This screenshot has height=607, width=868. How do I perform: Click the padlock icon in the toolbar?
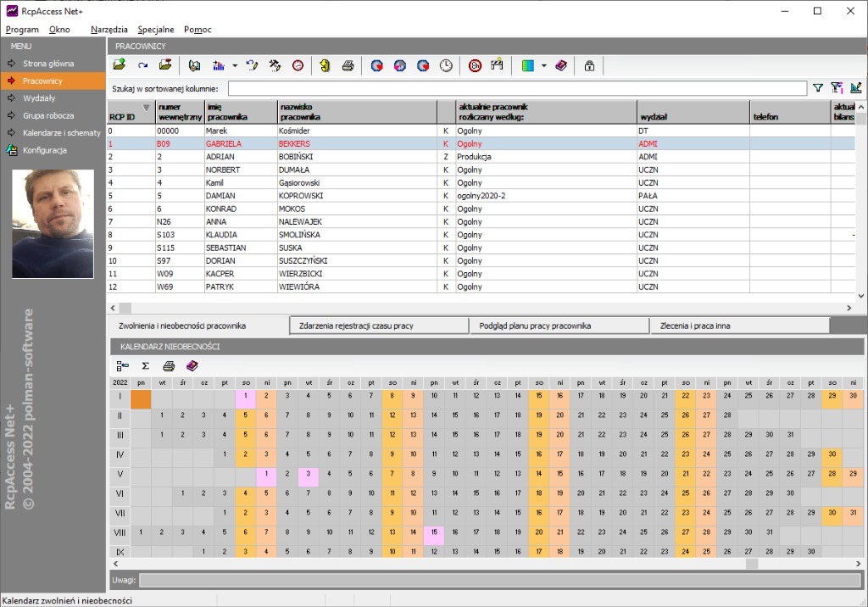click(x=589, y=65)
